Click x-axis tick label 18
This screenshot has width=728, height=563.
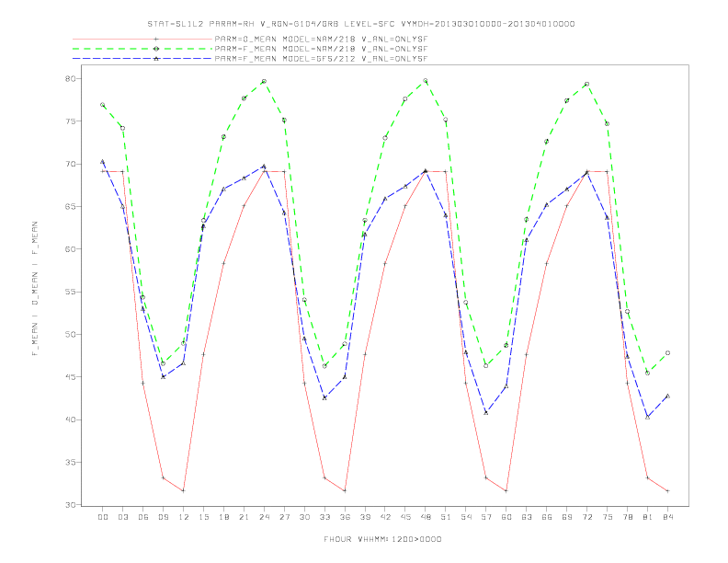[223, 517]
